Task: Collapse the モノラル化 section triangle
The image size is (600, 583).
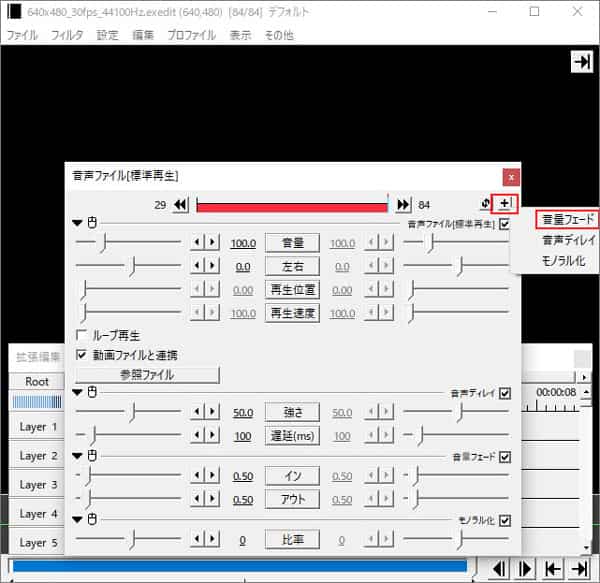Action: 78,519
